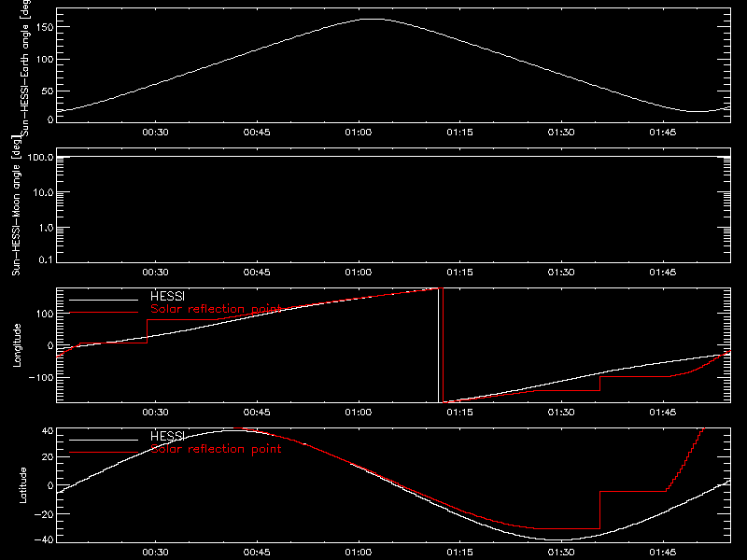This screenshot has height=560, width=747.
Task: Click the -20 tick on Latitude axis
Action: 44,514
